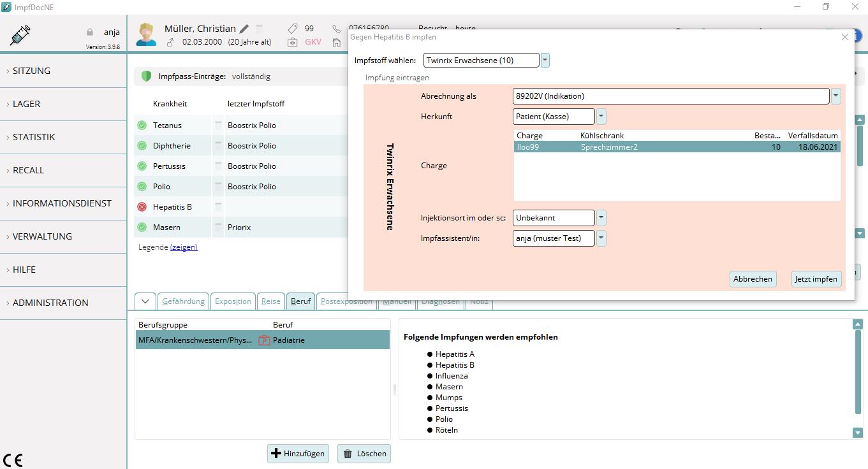Screen dimensions: 868x469
Task: Switch to the Exposition tab
Action: click(x=233, y=301)
